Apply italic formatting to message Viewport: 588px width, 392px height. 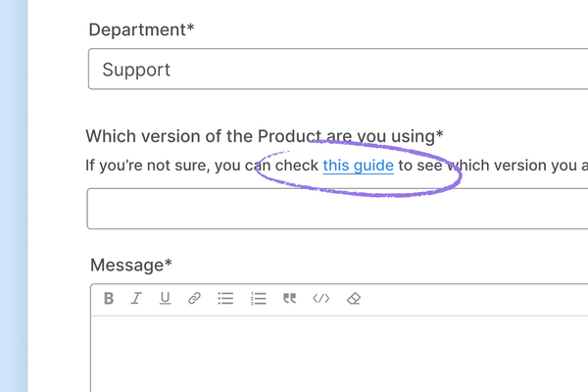pos(136,299)
